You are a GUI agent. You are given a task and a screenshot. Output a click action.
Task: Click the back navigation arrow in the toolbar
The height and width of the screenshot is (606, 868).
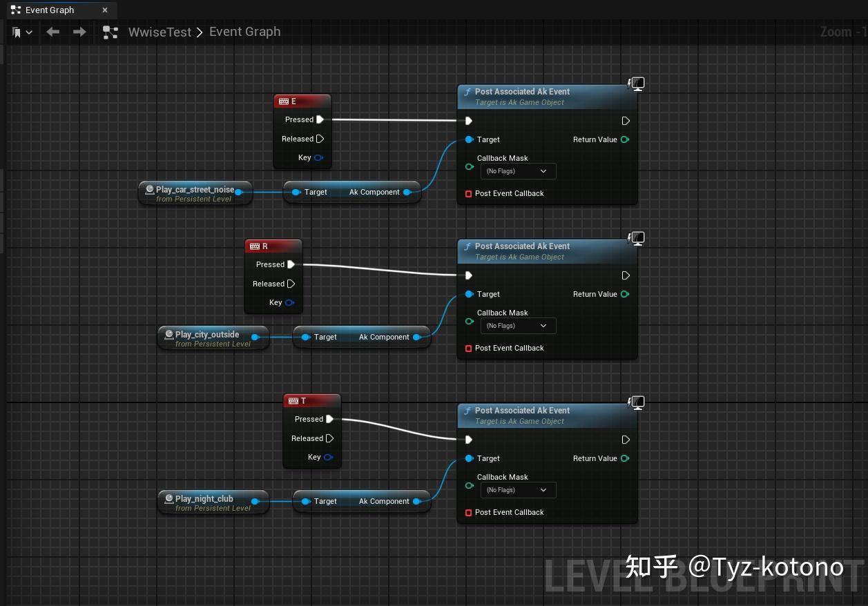[x=52, y=32]
